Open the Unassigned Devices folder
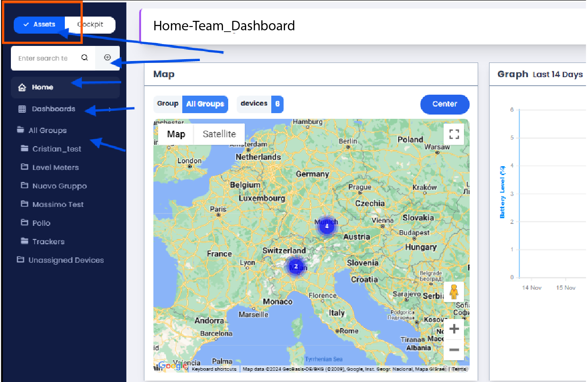This screenshot has width=588, height=382. tap(65, 260)
